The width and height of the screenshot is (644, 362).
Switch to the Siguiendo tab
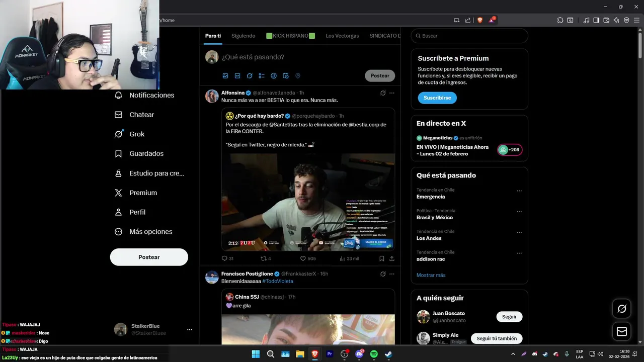(244, 36)
